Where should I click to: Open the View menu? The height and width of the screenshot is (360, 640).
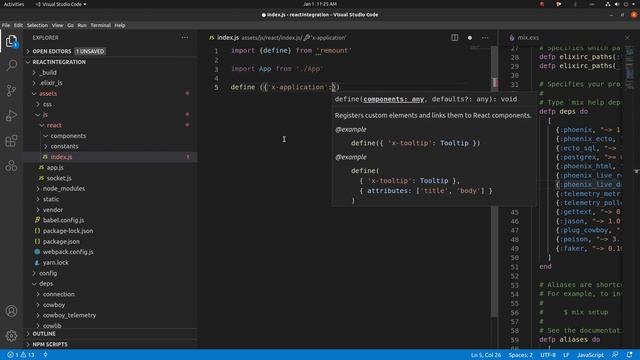pos(57,25)
